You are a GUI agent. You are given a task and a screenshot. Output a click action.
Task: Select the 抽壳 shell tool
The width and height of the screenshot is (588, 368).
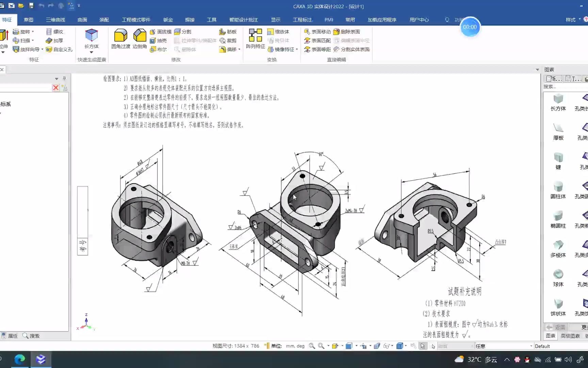coord(158,41)
